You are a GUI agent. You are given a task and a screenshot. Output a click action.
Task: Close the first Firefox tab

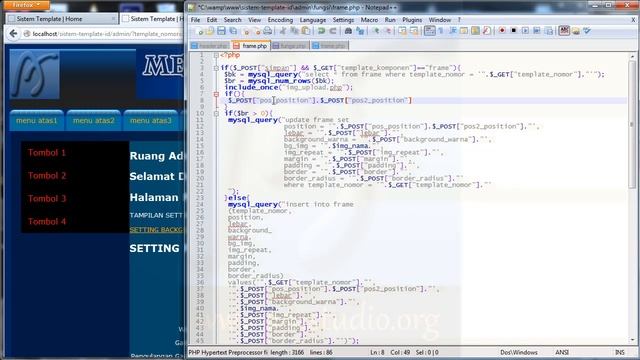(113, 19)
